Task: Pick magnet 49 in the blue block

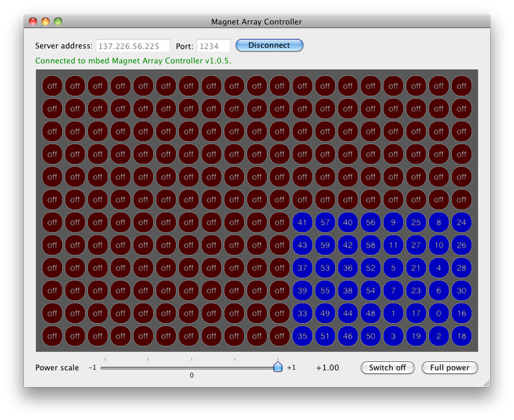Action: pyautogui.click(x=325, y=313)
